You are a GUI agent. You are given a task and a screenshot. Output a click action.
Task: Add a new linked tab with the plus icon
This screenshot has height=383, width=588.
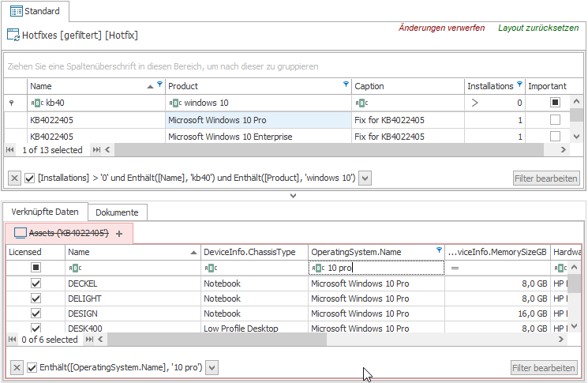tap(119, 234)
